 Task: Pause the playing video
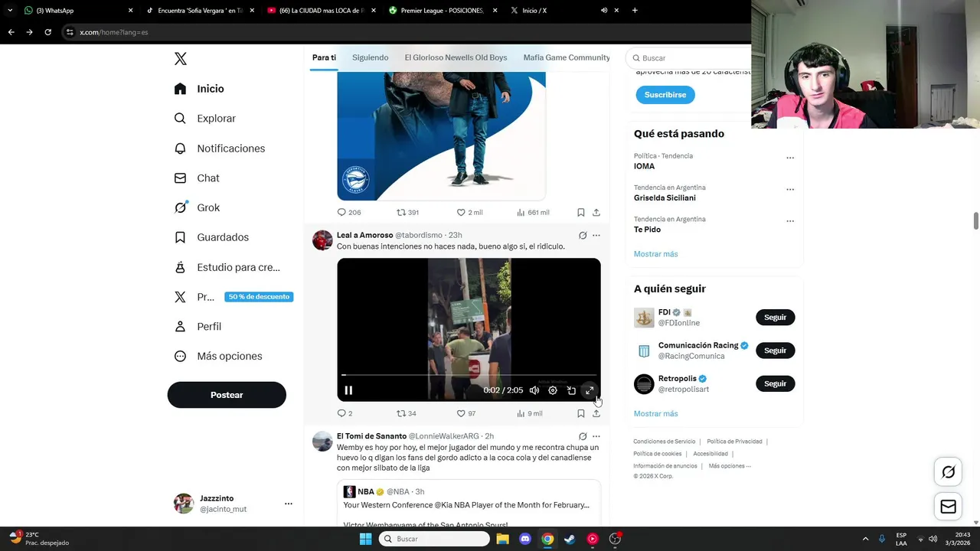pos(348,390)
